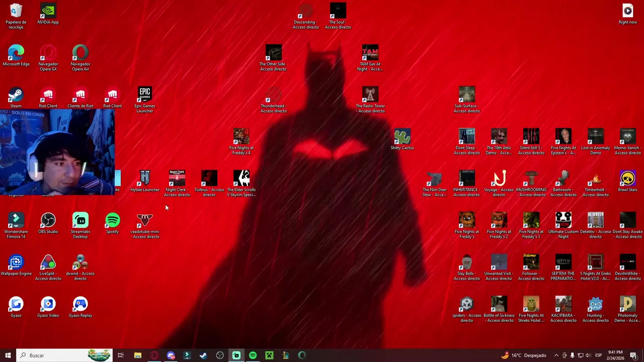
Task: Select the Slay Bells shortcut icon
Action: click(467, 267)
